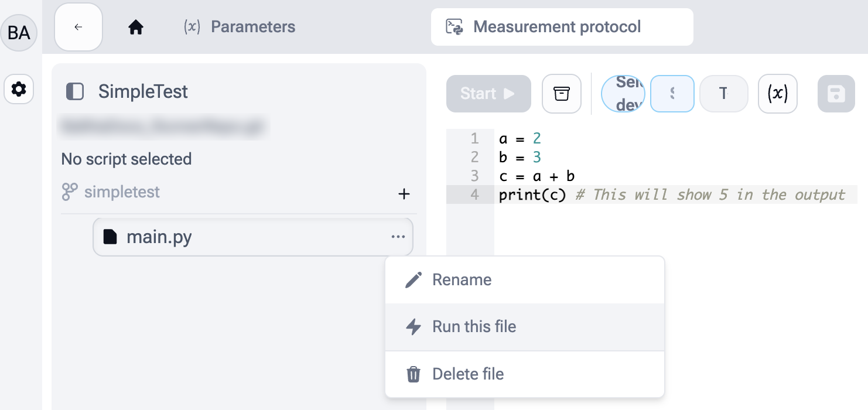Open the three-dot menu for main.py
This screenshot has height=410, width=868.
click(x=398, y=237)
